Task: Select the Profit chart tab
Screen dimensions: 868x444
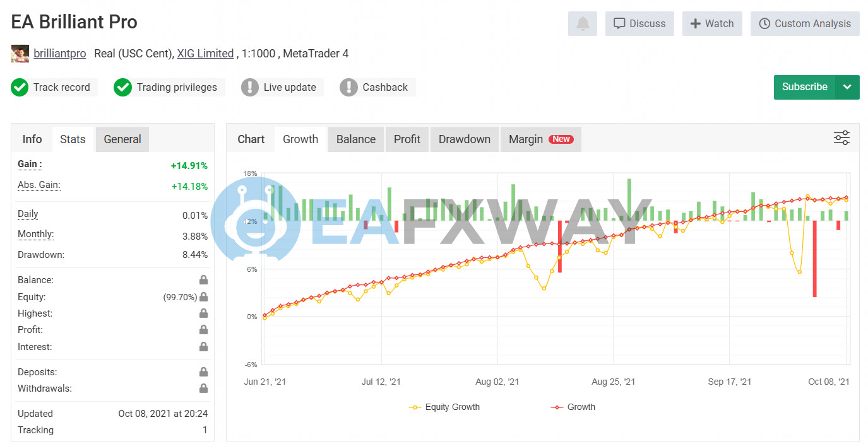Action: (407, 139)
